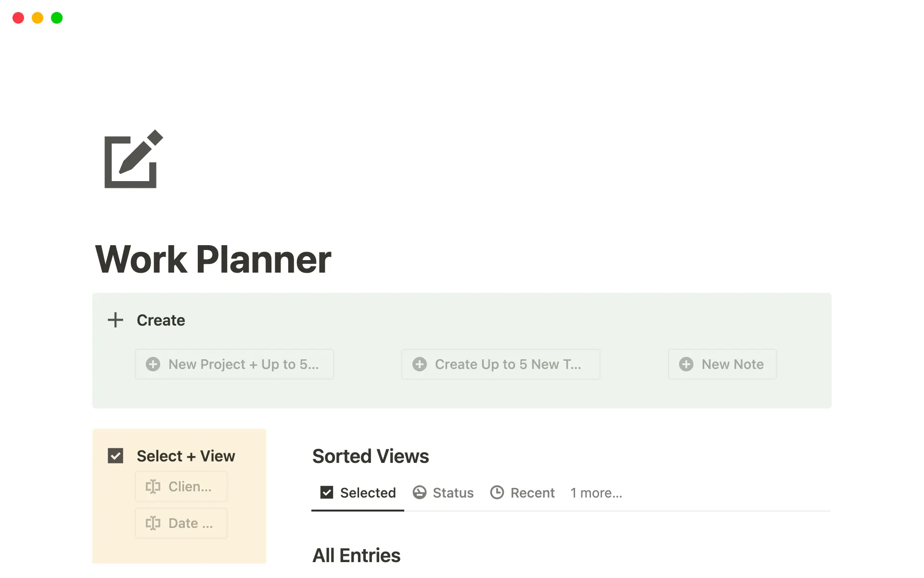
Task: Toggle the checkbox on the Selected tab
Action: 327,492
